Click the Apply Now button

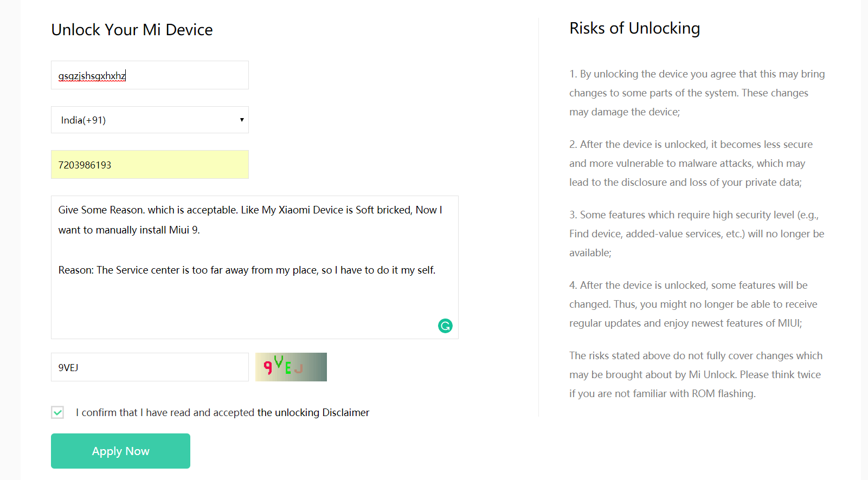(120, 451)
